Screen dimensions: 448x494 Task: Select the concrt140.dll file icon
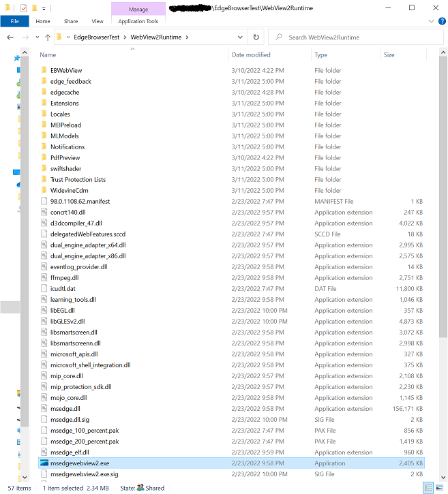coord(44,213)
